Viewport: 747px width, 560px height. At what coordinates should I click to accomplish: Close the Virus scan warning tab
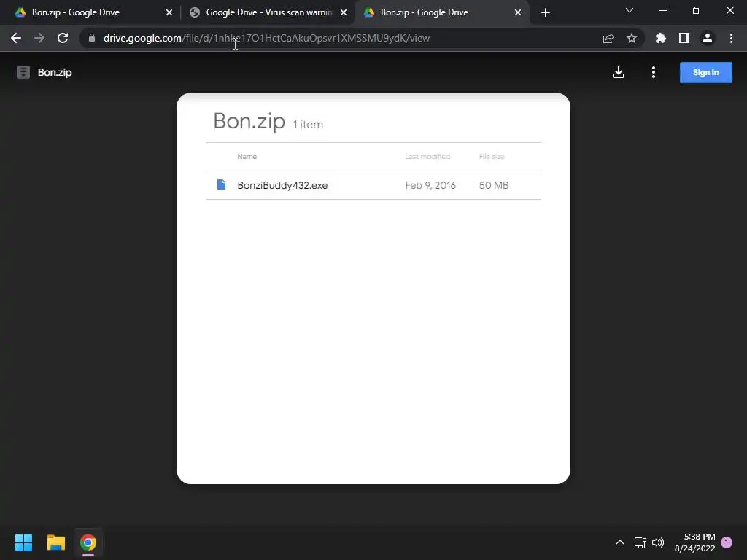coord(344,12)
